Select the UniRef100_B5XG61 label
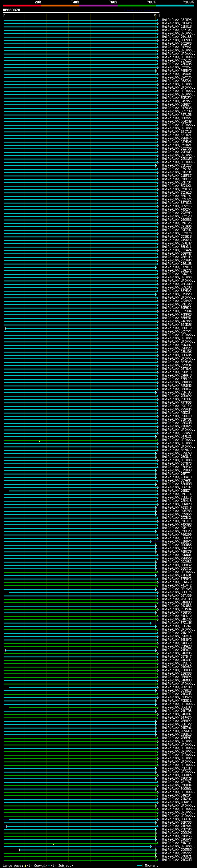The height and width of the screenshot is (868, 197). pyautogui.click(x=176, y=186)
